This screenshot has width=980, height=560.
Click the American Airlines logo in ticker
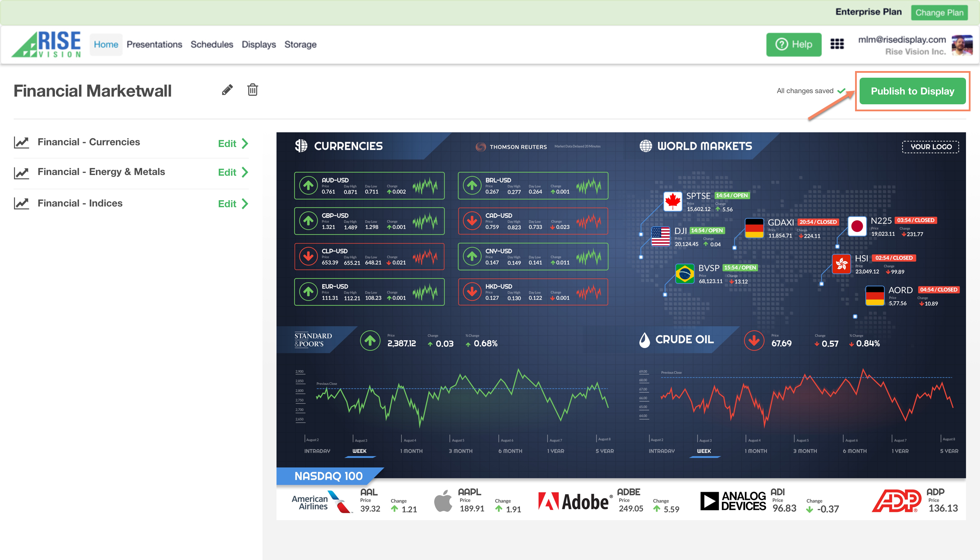322,502
